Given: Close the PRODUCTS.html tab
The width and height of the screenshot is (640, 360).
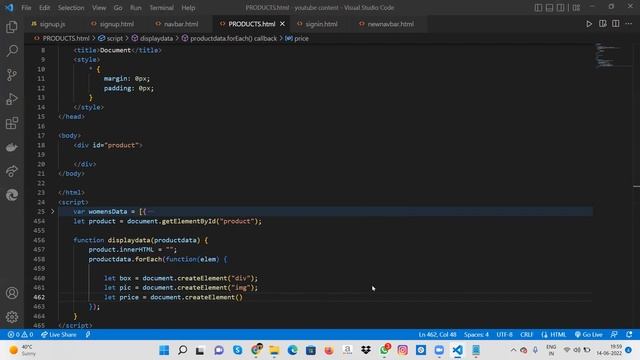Looking at the screenshot, I should pos(282,24).
